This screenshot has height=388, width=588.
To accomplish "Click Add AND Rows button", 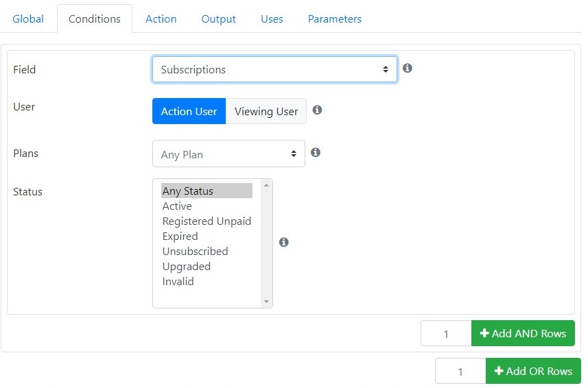I will coord(523,333).
